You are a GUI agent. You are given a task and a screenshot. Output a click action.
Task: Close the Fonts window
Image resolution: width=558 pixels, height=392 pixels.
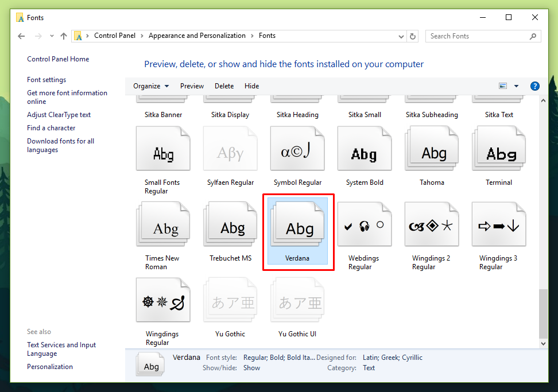click(534, 17)
